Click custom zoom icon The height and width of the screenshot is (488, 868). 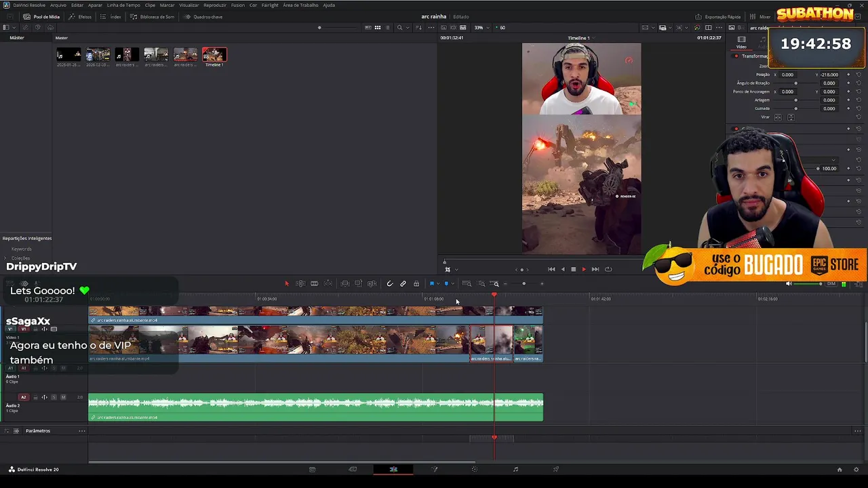pyautogui.click(x=496, y=283)
